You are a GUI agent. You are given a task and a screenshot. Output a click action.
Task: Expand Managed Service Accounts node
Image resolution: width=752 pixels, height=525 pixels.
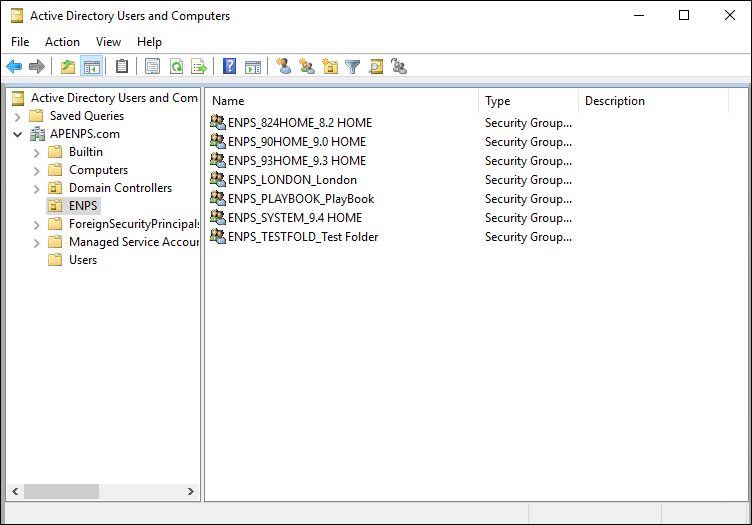point(36,243)
